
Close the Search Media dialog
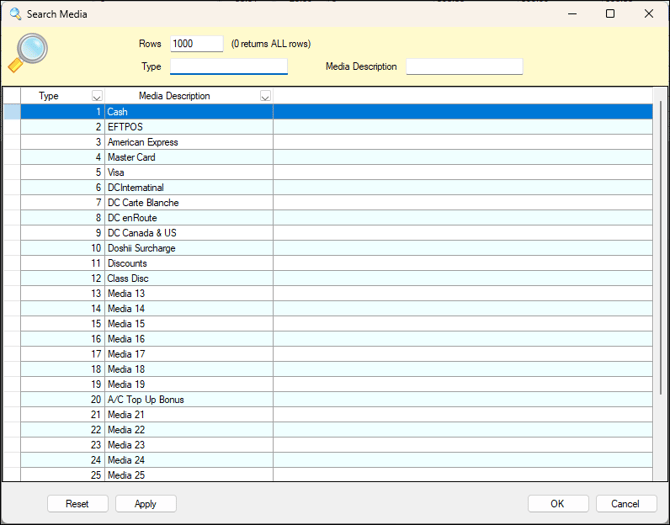[649, 14]
